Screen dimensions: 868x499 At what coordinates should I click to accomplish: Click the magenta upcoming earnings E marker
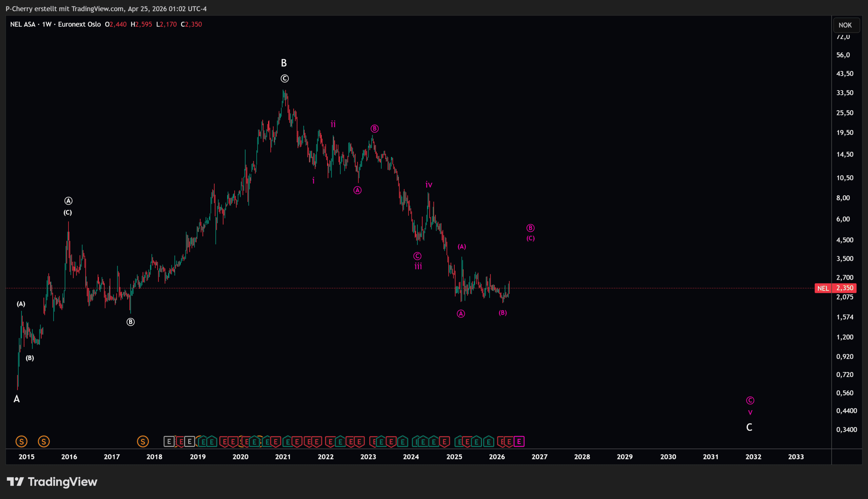(519, 441)
